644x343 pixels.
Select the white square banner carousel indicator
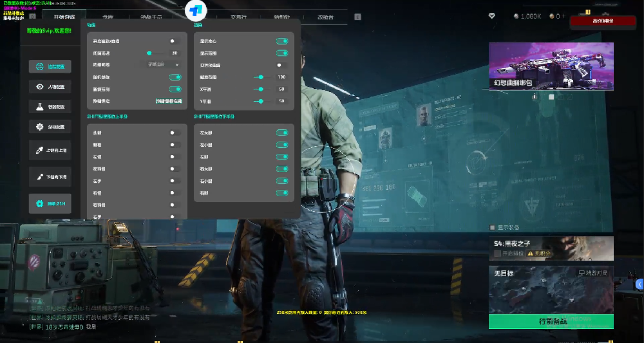tap(552, 97)
